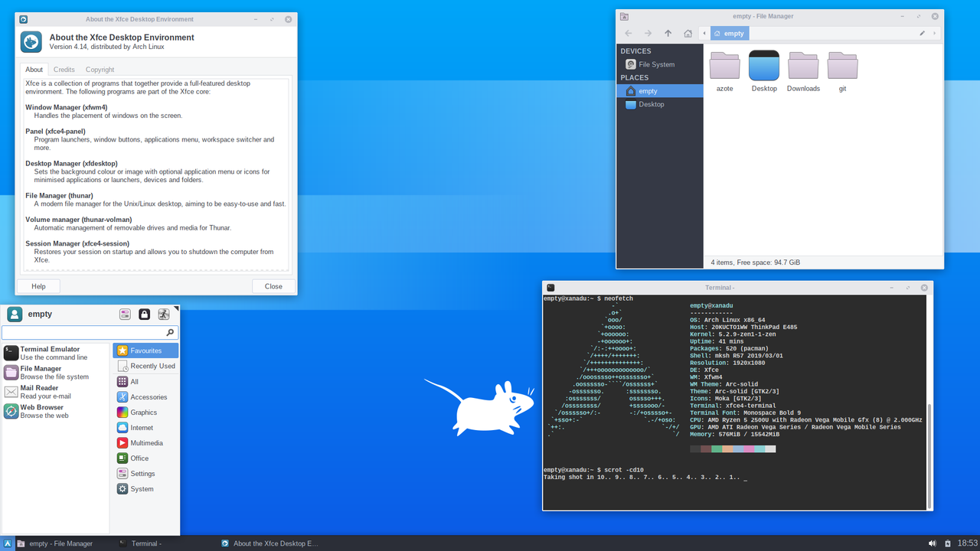Launch Mail Reader from favourites

coord(55,392)
